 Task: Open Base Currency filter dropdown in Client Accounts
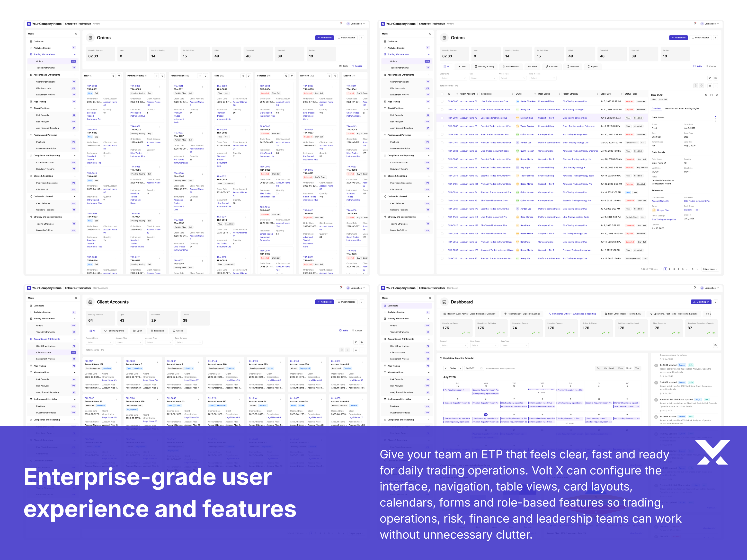point(188,343)
